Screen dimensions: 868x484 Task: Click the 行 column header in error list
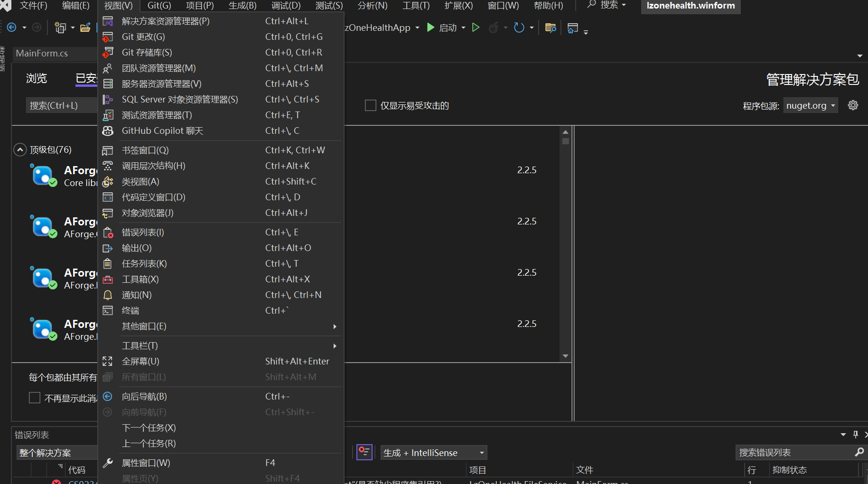pos(752,470)
